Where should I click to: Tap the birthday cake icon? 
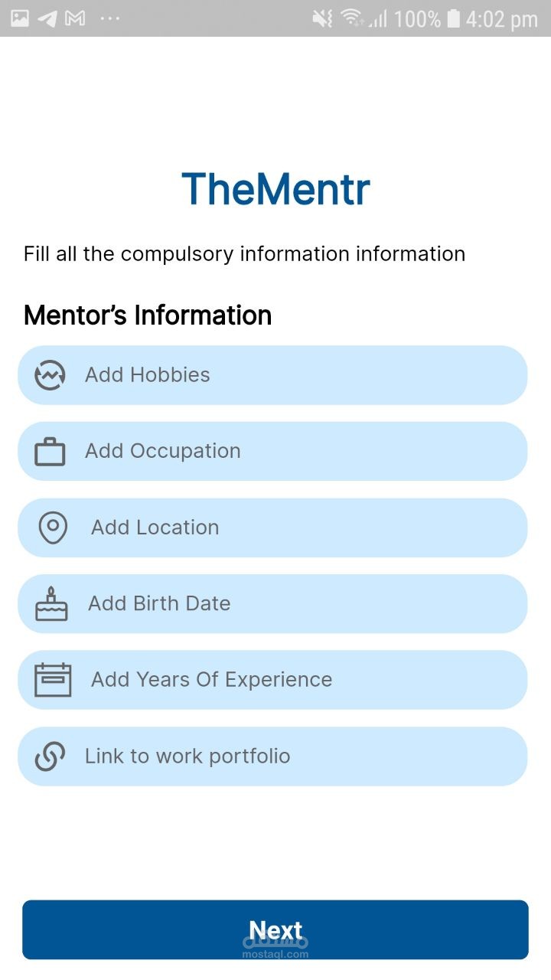(x=51, y=603)
